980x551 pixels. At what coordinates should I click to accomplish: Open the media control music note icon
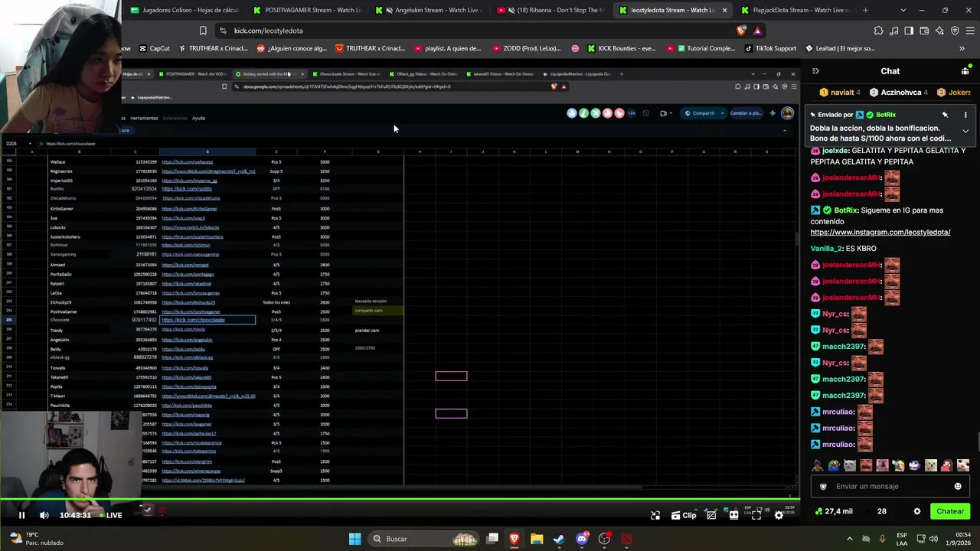[893, 31]
